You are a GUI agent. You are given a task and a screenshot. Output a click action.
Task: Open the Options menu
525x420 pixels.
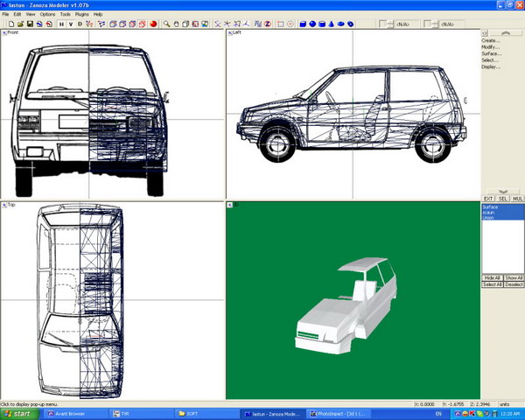pos(47,14)
